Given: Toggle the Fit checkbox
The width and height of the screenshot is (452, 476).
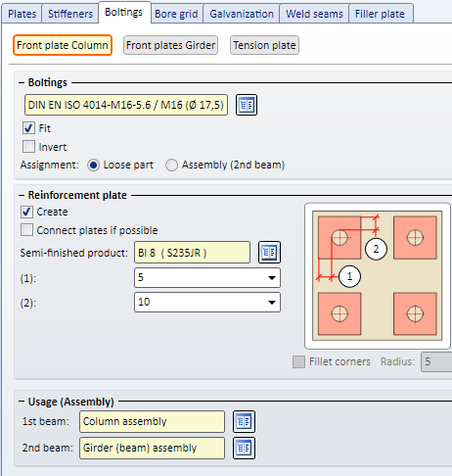Looking at the screenshot, I should point(28,128).
